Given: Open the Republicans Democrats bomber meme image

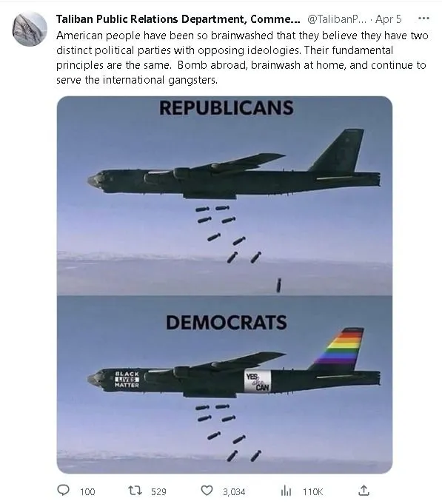Looking at the screenshot, I should point(224,285).
